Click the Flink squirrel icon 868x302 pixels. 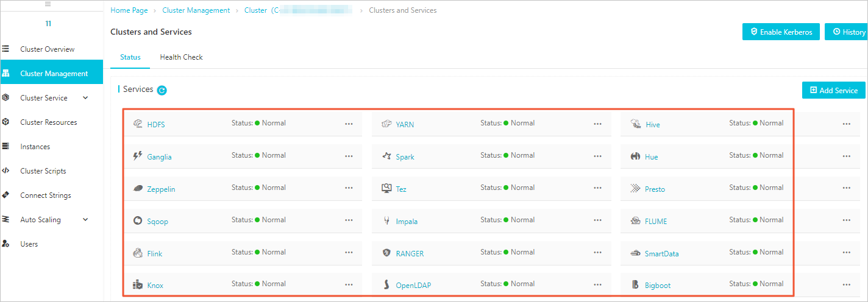click(x=138, y=253)
